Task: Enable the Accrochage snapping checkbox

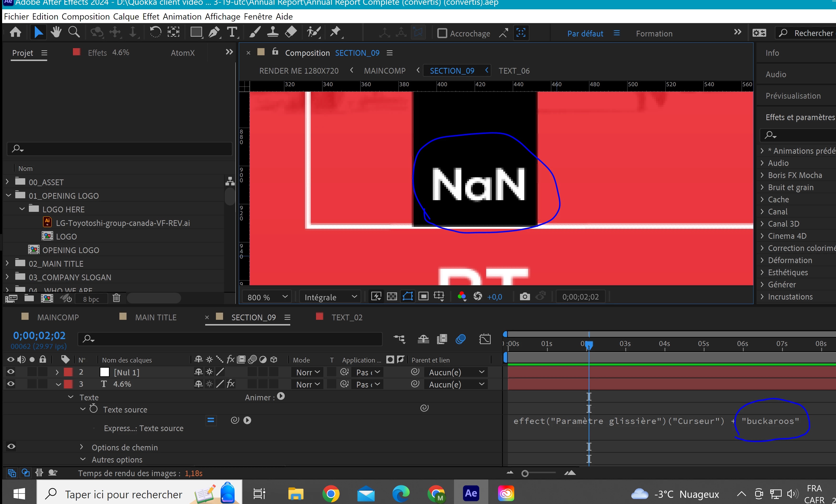Action: pyautogui.click(x=442, y=33)
